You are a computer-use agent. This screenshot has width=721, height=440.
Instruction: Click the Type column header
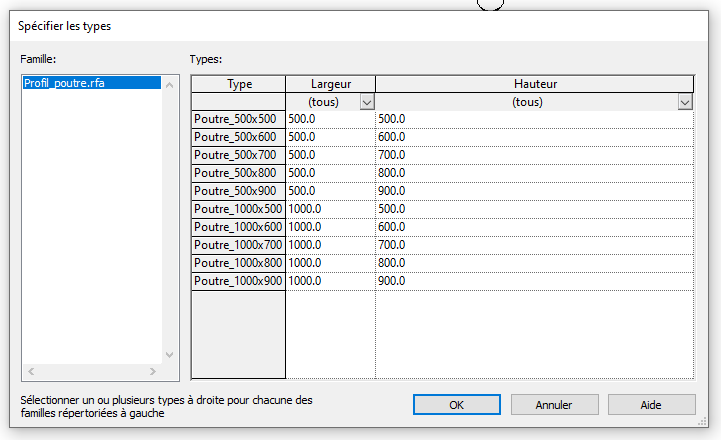238,84
